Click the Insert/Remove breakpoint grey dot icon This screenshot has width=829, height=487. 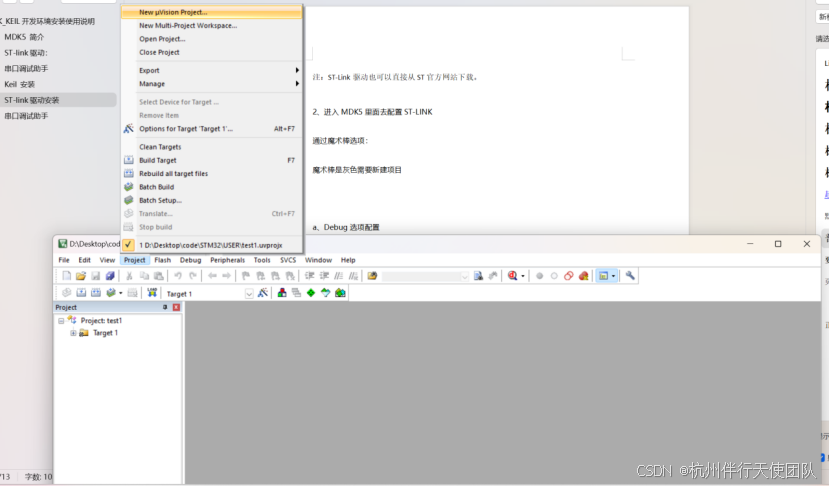click(x=539, y=275)
